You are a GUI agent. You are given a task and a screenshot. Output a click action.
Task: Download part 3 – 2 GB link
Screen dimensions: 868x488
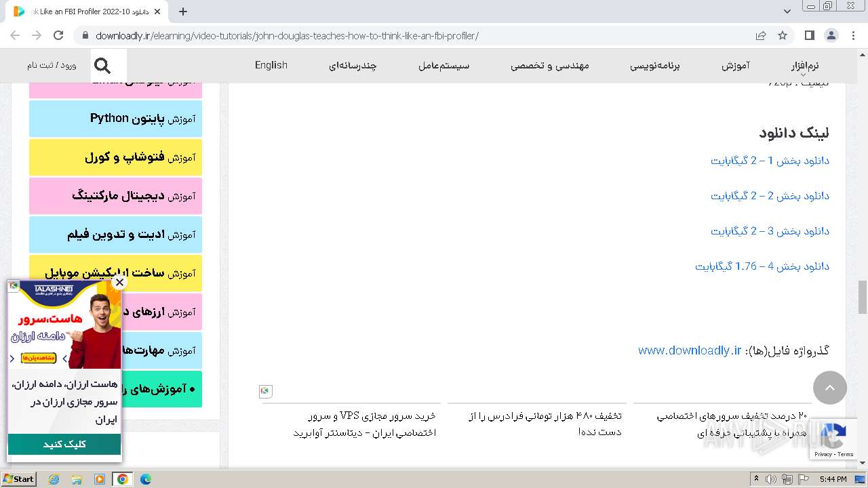tap(770, 231)
